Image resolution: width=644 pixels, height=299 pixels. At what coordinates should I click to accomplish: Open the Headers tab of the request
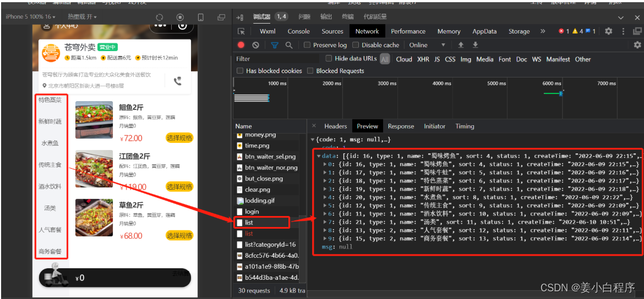[x=336, y=126]
